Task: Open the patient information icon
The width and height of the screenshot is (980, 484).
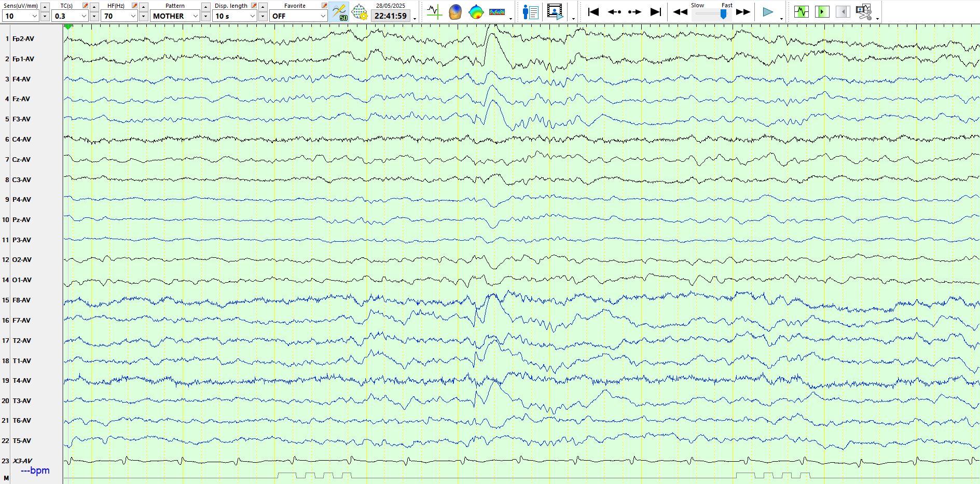Action: coord(530,12)
